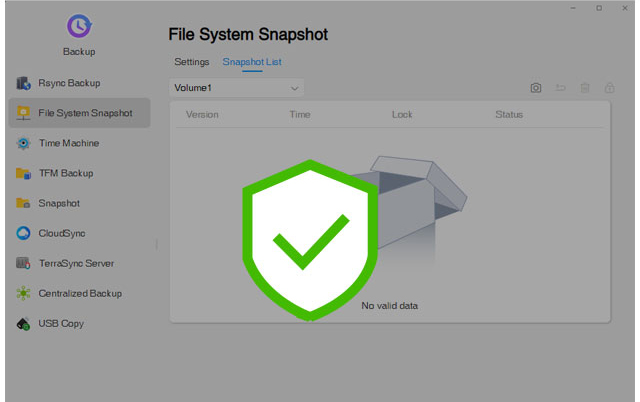Maximize the Backup window
Viewport: 640px width, 402px height.
[x=599, y=8]
